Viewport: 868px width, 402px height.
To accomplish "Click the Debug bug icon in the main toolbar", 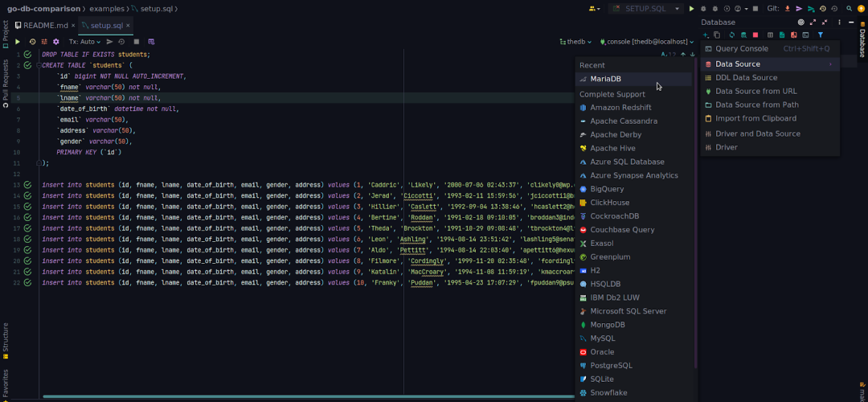I will coord(703,9).
